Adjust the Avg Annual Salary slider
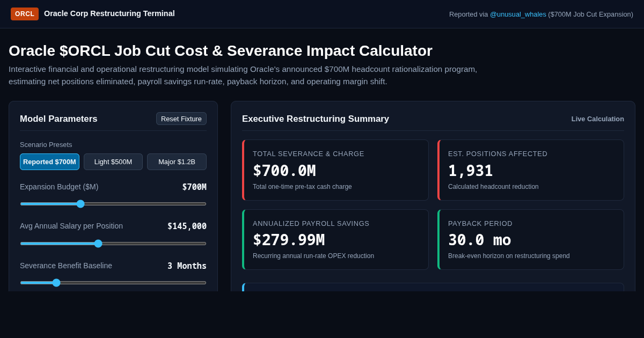The width and height of the screenshot is (644, 338). [x=113, y=244]
